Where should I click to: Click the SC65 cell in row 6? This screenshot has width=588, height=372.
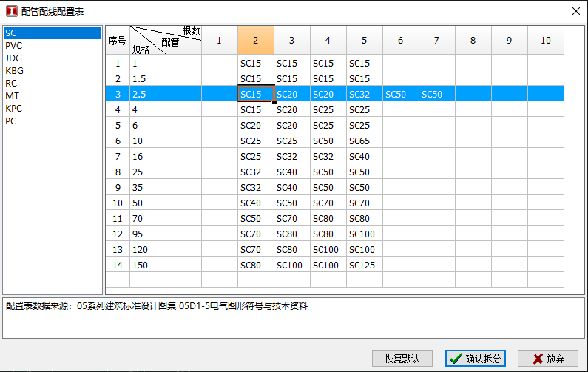tap(364, 141)
